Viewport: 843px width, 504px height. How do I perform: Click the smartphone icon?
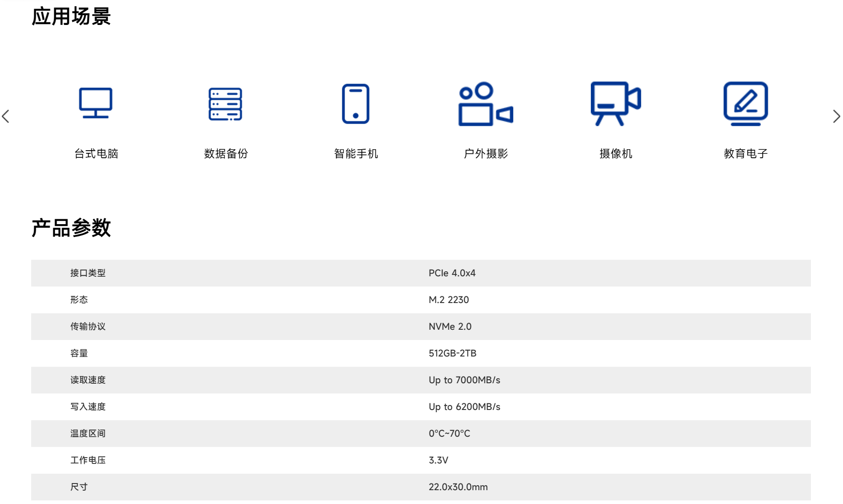click(x=356, y=104)
